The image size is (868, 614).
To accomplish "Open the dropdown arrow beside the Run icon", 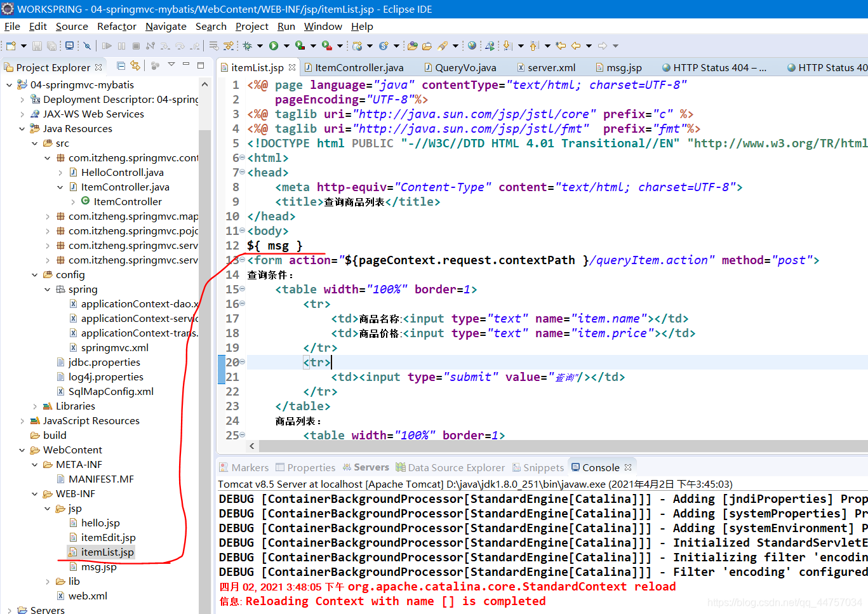I will tap(286, 46).
